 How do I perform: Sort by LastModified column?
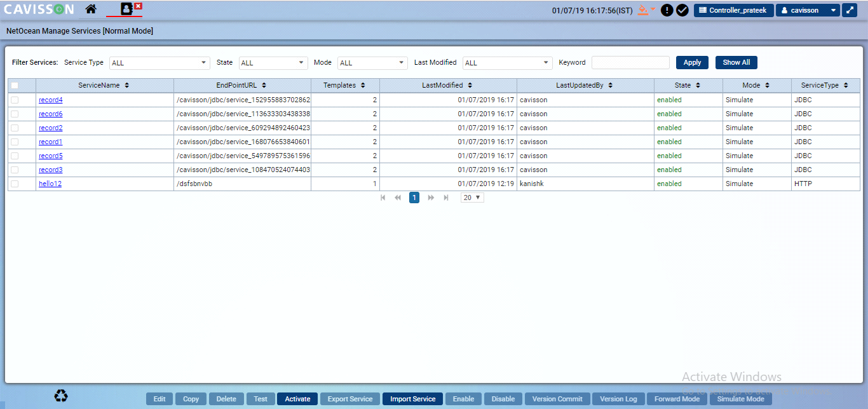(470, 86)
